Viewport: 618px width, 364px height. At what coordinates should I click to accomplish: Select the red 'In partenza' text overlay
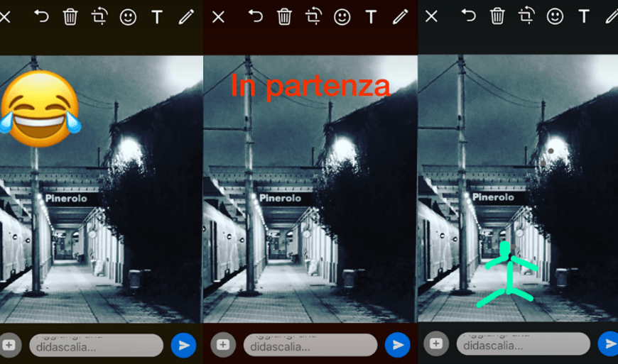point(310,86)
